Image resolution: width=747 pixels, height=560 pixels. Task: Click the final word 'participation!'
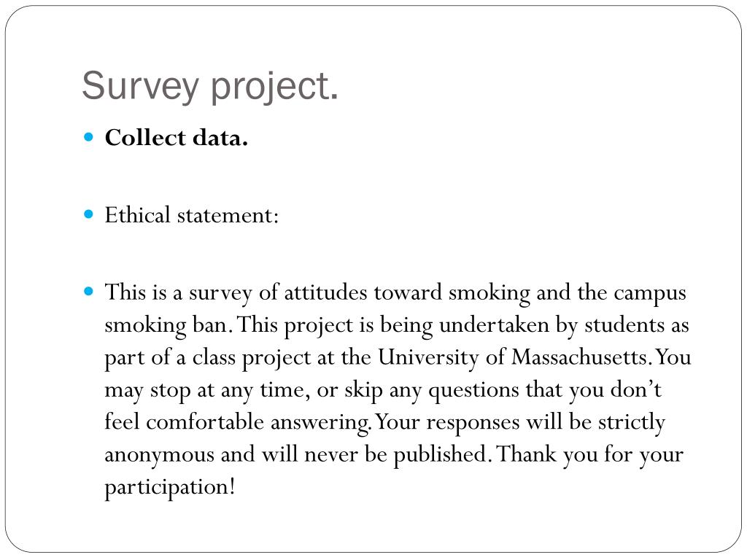tap(170, 487)
